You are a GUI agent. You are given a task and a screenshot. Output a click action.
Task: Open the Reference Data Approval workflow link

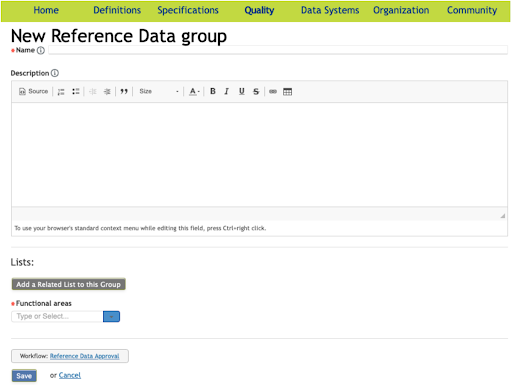click(84, 356)
